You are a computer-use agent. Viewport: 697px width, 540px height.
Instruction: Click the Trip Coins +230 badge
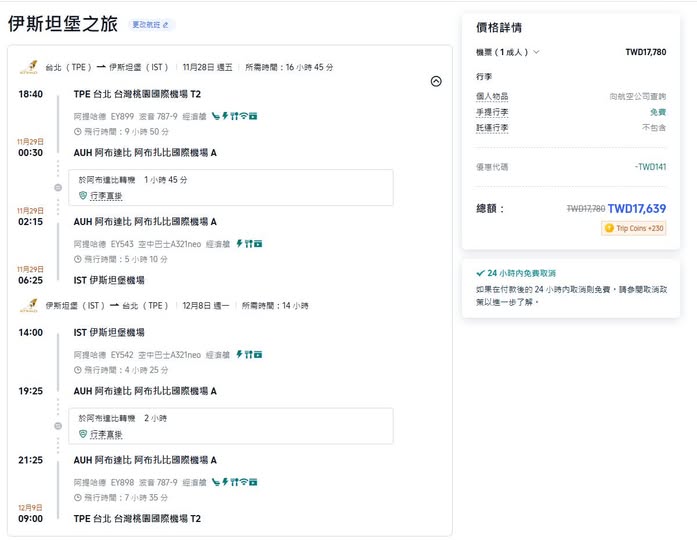633,228
